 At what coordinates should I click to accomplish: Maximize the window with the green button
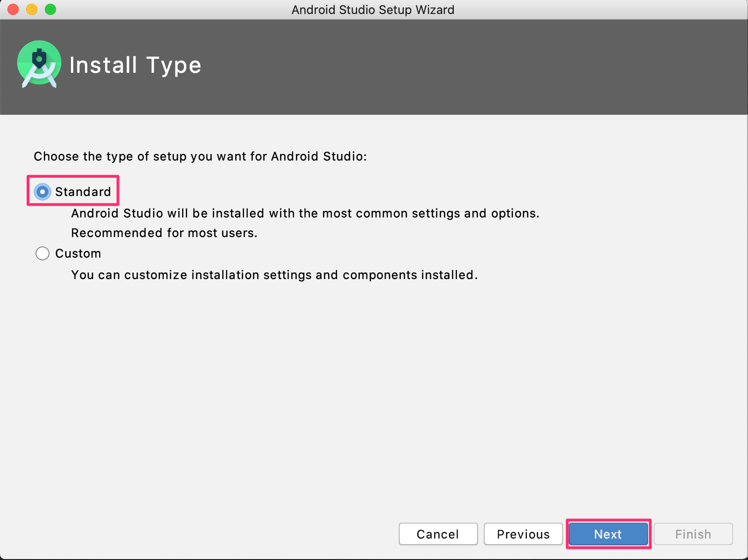pos(50,9)
